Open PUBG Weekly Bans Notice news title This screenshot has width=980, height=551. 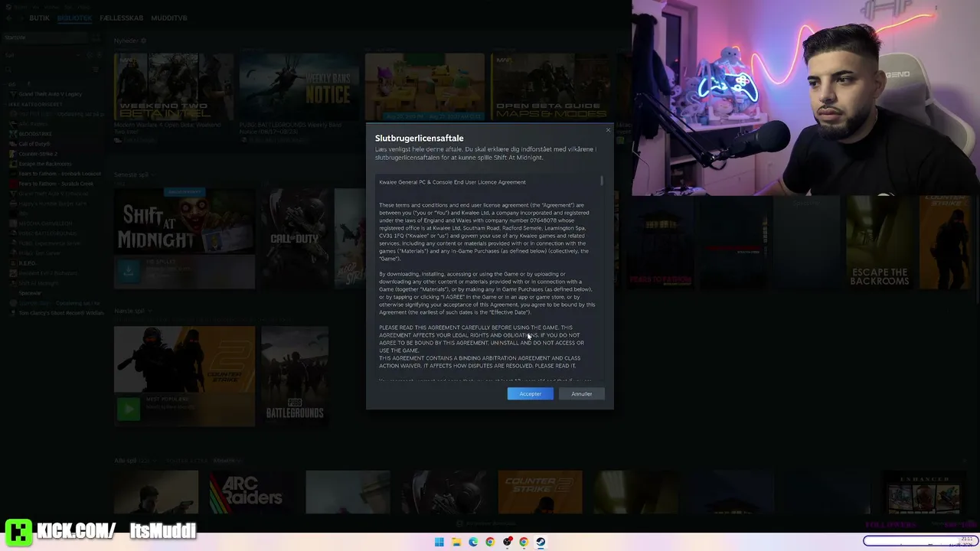(292, 128)
